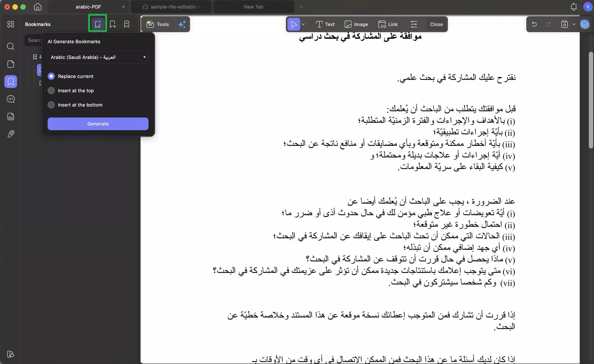Select the Page thumbnails sidebar icon
594x364 pixels.
[x=11, y=64]
